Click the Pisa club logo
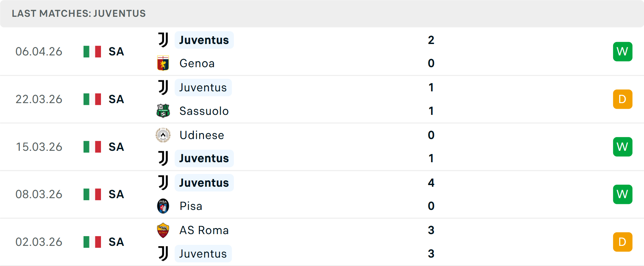644x266 pixels. tap(163, 206)
